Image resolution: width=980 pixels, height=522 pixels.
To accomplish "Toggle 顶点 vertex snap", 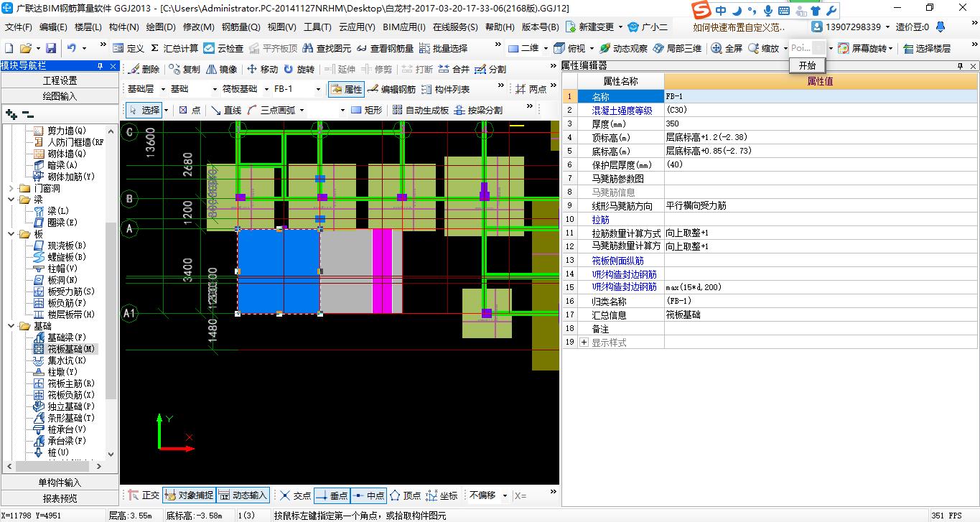I will coord(405,495).
